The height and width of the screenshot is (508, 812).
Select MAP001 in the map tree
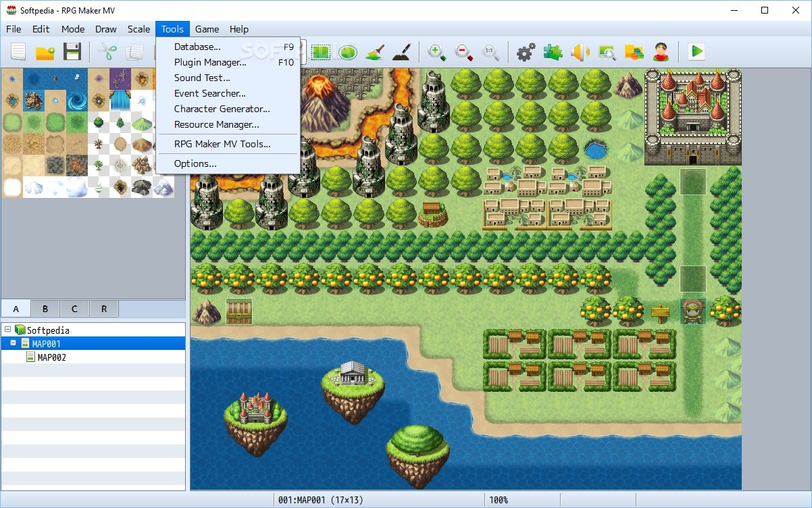pyautogui.click(x=93, y=344)
